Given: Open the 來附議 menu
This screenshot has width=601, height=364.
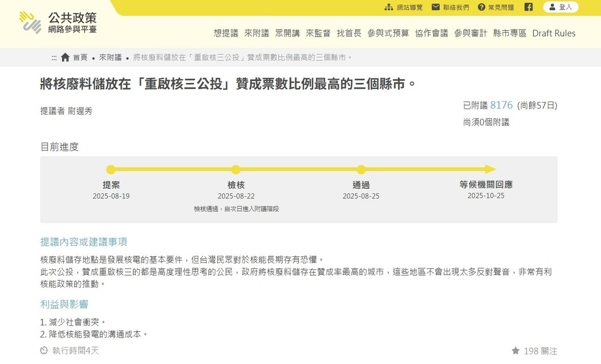Looking at the screenshot, I should click(x=257, y=33).
